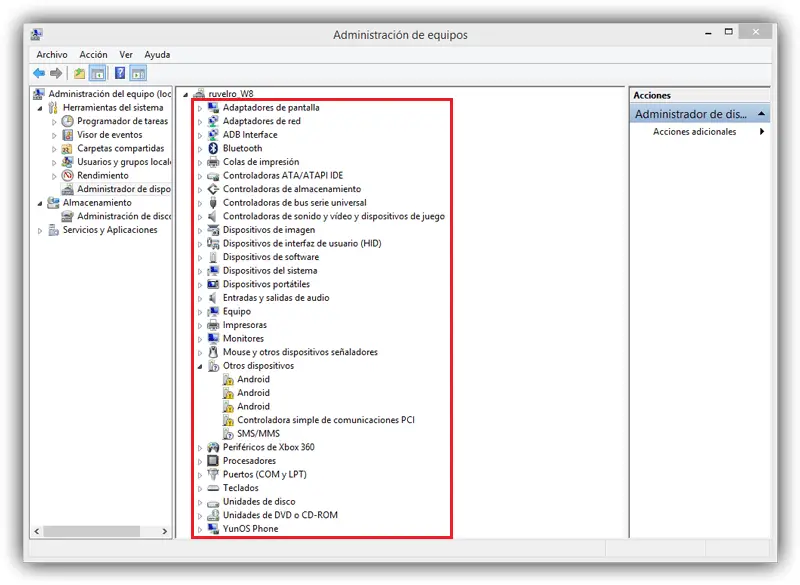Click the blue Help question mark toolbar icon
This screenshot has height=585, width=800.
click(x=120, y=73)
